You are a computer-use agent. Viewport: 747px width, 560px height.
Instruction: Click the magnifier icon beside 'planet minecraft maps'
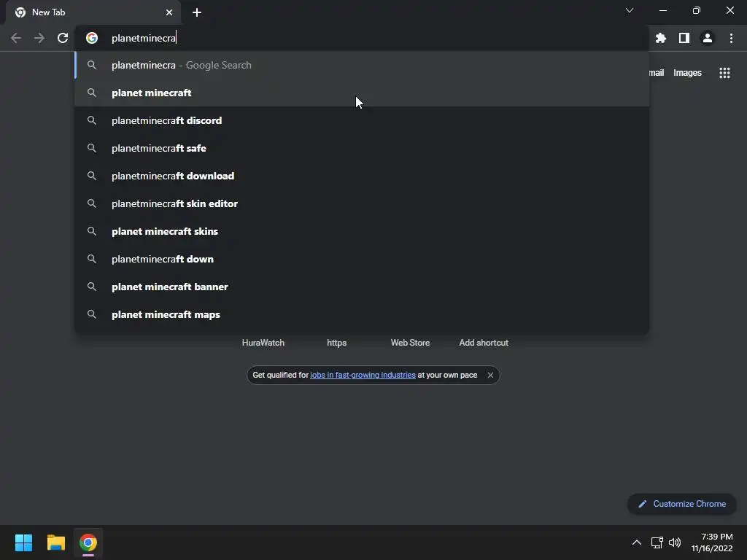pos(92,314)
